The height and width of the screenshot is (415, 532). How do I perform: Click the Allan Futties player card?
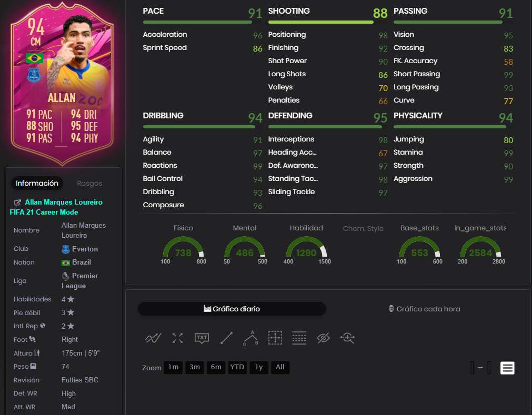coord(63,84)
